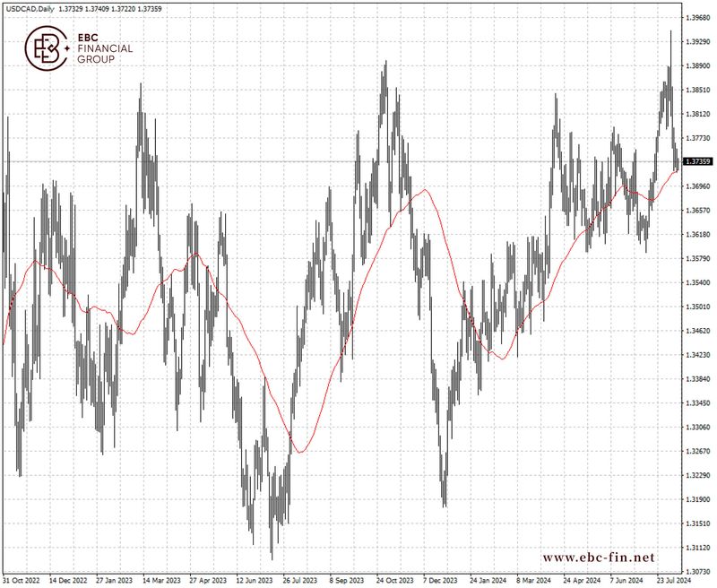Select the 12 Jun 2023 date label

tap(255, 580)
